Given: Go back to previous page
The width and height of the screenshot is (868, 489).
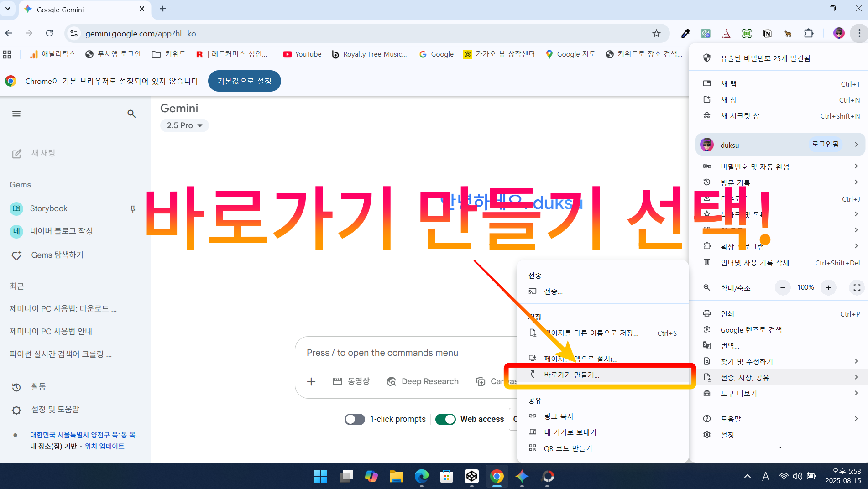Looking at the screenshot, I should click(x=9, y=33).
